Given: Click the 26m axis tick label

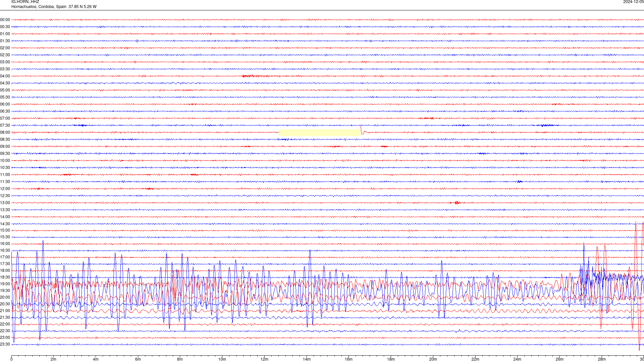Looking at the screenshot, I should 559,359.
